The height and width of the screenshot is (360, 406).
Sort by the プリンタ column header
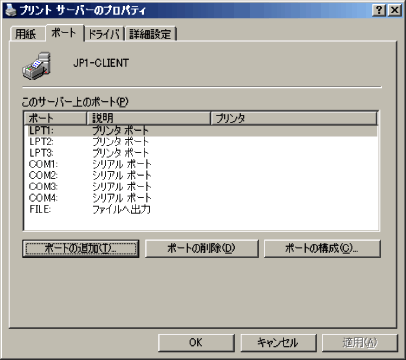(x=294, y=118)
